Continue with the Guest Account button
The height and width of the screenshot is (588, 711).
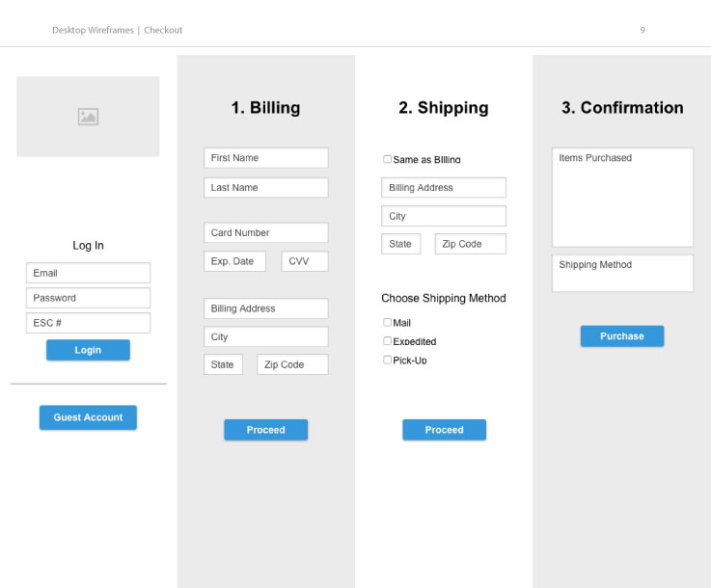tap(88, 417)
